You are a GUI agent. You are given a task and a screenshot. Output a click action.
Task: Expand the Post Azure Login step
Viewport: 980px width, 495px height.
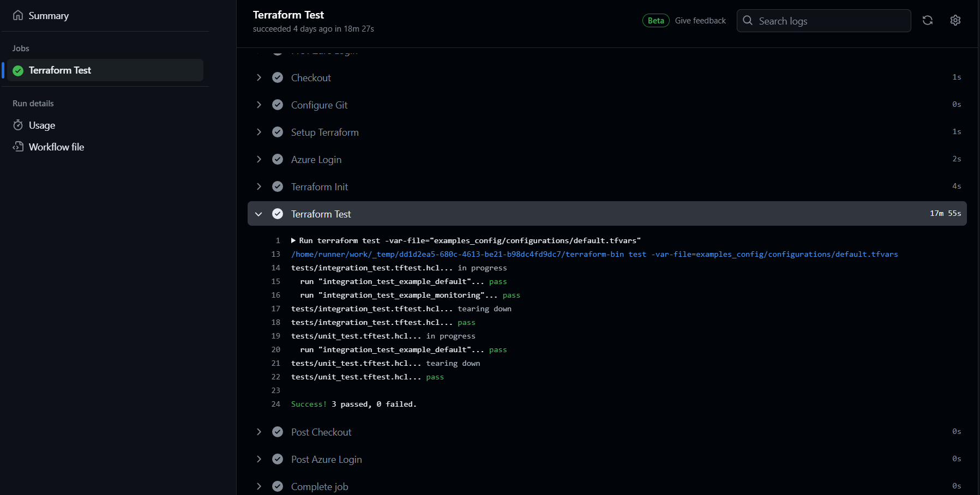click(x=259, y=459)
